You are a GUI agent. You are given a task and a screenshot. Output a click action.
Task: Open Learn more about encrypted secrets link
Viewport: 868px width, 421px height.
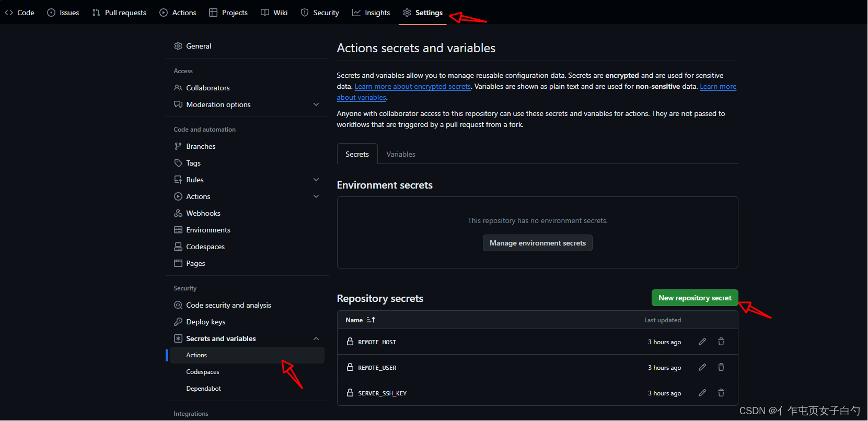[x=413, y=86]
